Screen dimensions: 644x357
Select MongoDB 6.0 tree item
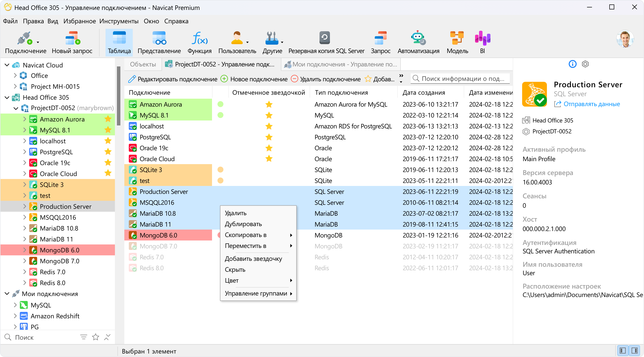pyautogui.click(x=58, y=250)
